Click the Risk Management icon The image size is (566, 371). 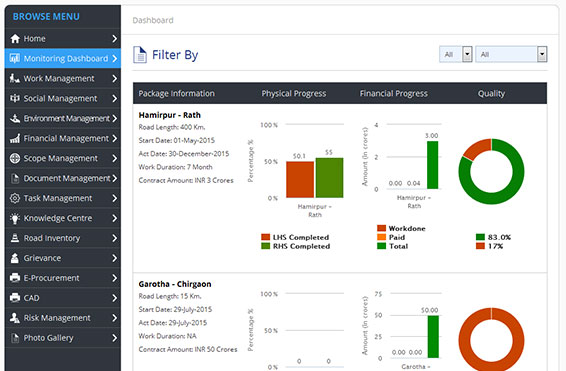click(15, 318)
